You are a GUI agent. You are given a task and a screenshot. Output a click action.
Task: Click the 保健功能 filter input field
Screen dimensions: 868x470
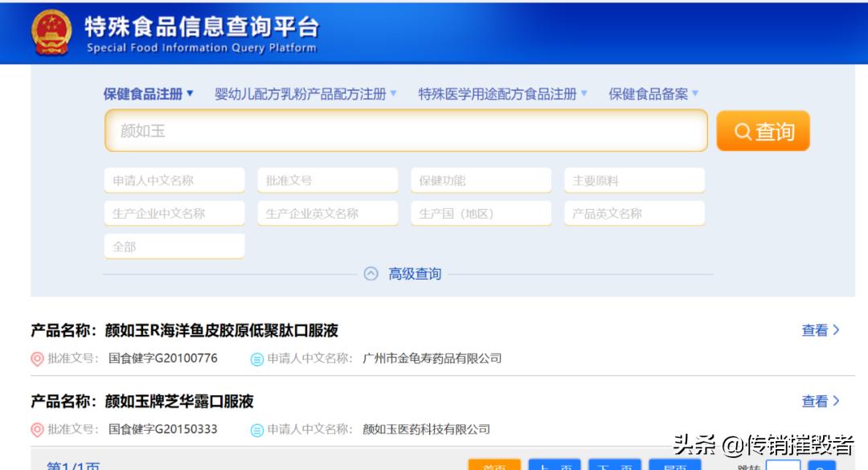click(481, 180)
